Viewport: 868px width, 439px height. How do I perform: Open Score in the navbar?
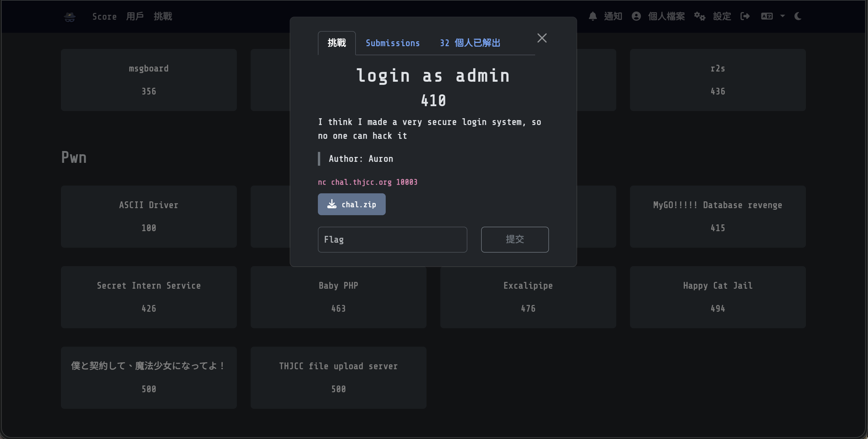(104, 16)
